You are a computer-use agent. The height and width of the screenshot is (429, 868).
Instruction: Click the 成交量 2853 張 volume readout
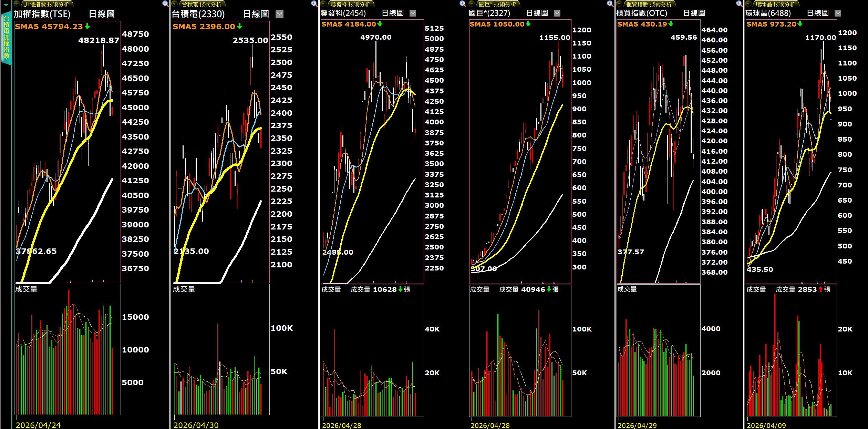803,289
